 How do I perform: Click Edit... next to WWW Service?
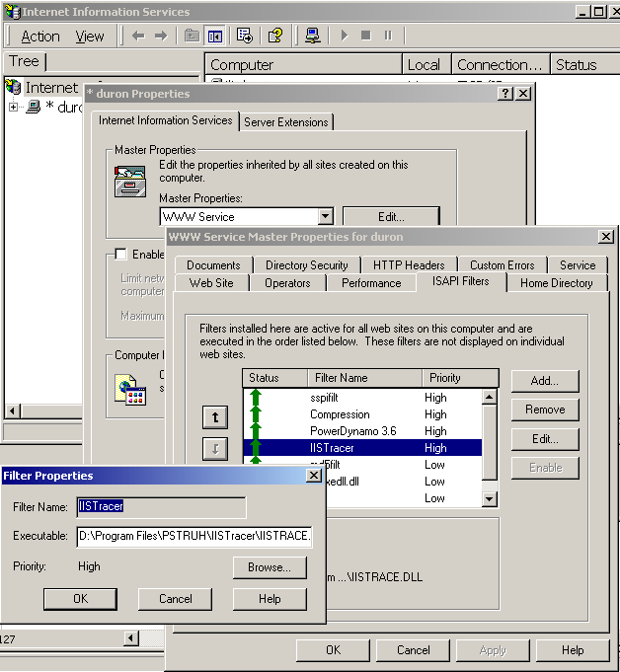(391, 216)
